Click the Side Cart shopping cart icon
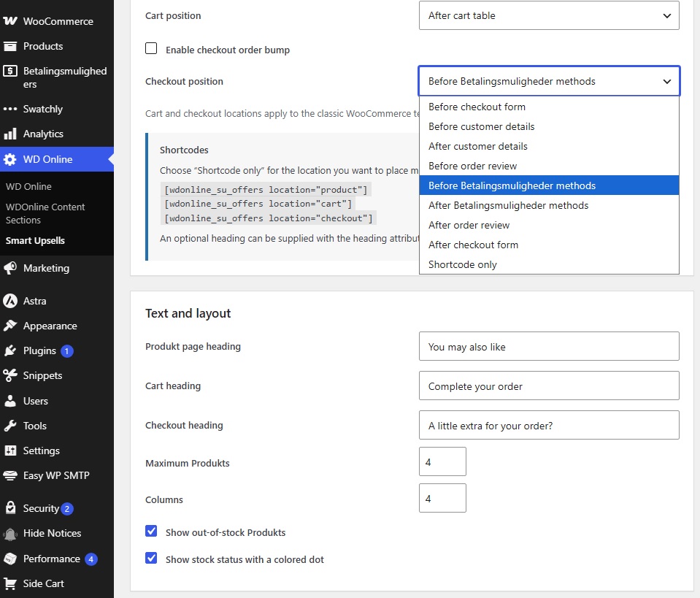This screenshot has width=700, height=598. tap(9, 583)
